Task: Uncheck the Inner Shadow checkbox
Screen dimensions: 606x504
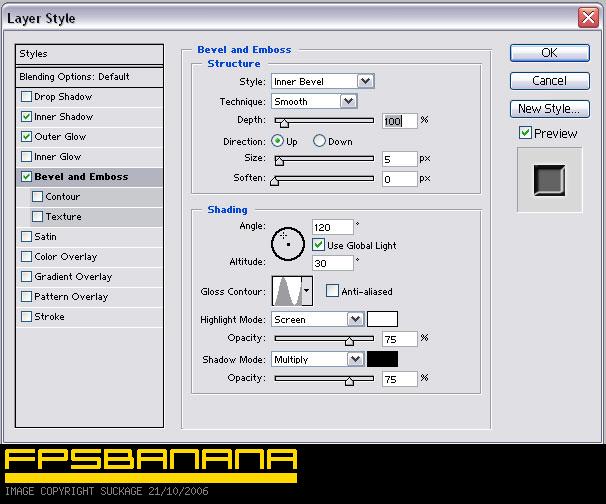Action: [26, 117]
